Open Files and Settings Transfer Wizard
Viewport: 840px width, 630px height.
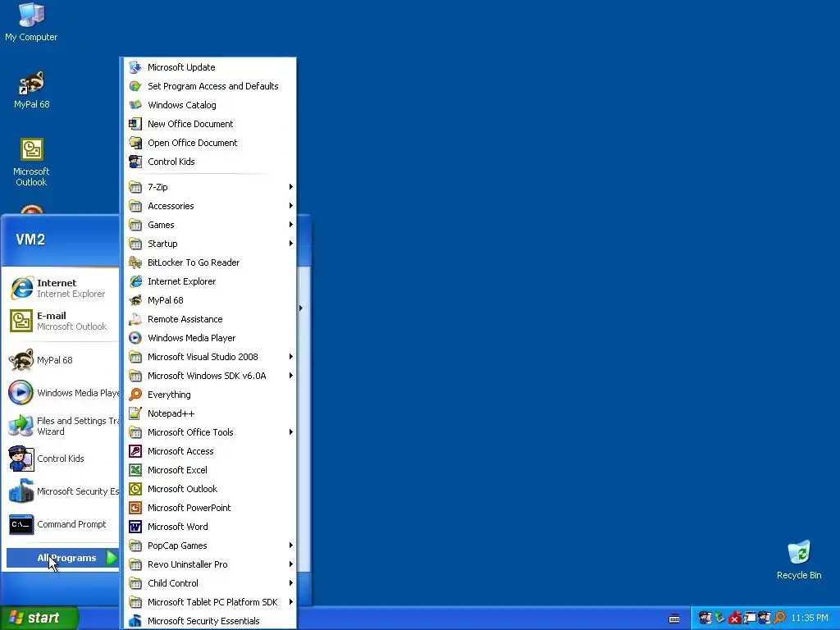click(x=62, y=426)
